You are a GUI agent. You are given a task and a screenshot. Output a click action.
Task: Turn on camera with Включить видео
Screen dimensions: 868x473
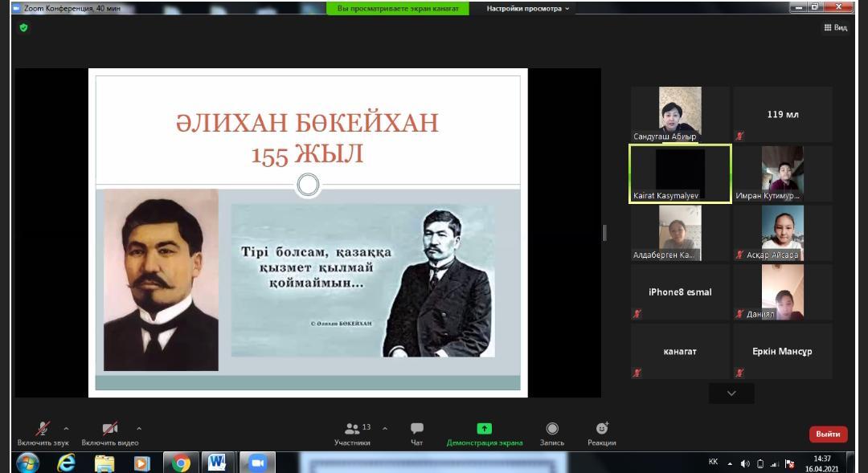110,429
